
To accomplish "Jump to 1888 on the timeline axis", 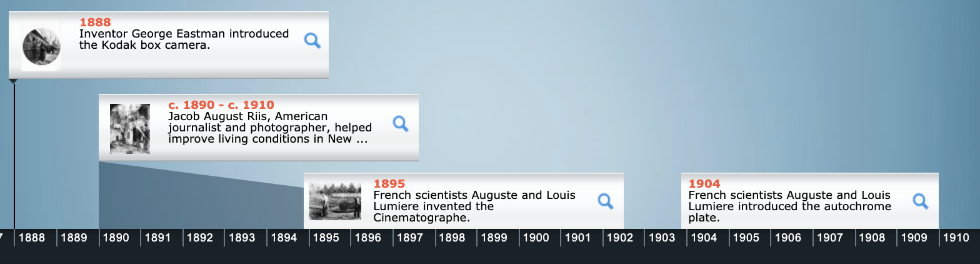I will [x=32, y=238].
